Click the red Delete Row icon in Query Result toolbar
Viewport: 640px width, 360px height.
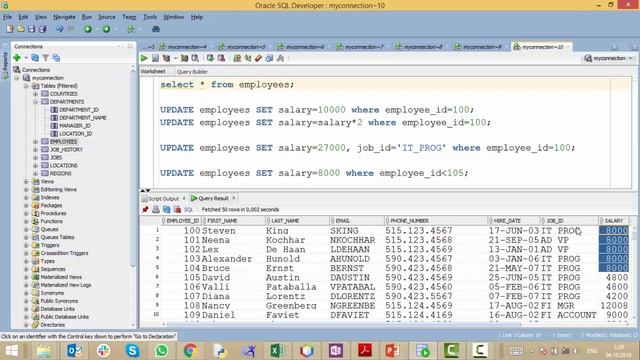tap(177, 209)
